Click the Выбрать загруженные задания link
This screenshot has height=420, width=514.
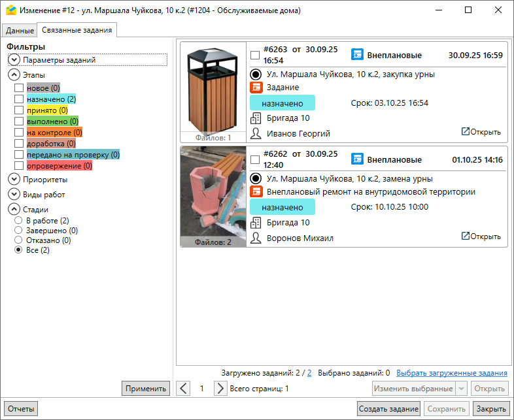tap(451, 373)
